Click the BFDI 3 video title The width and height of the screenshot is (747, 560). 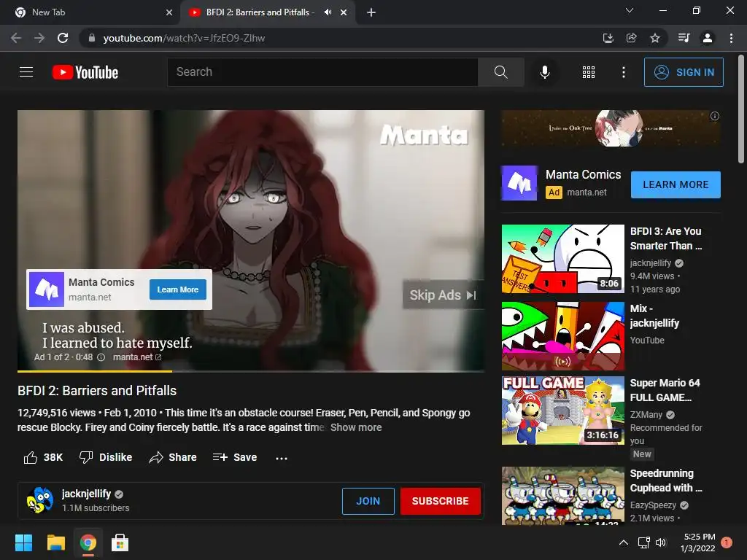coord(665,238)
